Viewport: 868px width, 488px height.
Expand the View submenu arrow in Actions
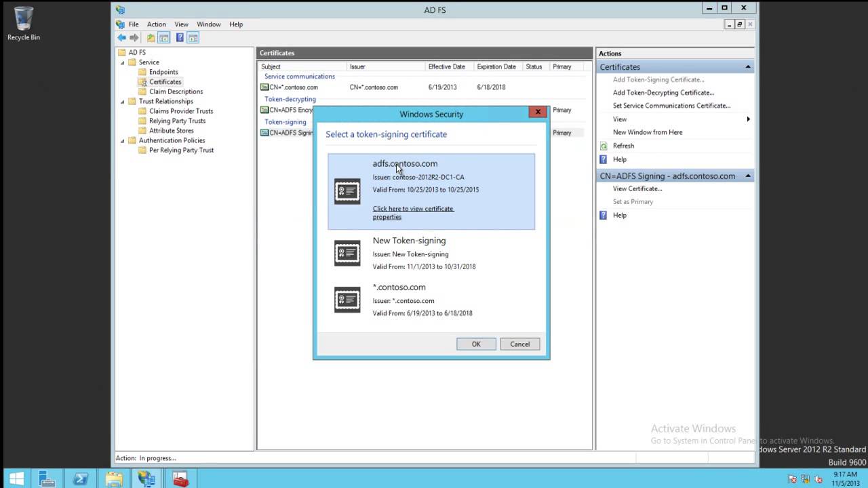click(748, 119)
